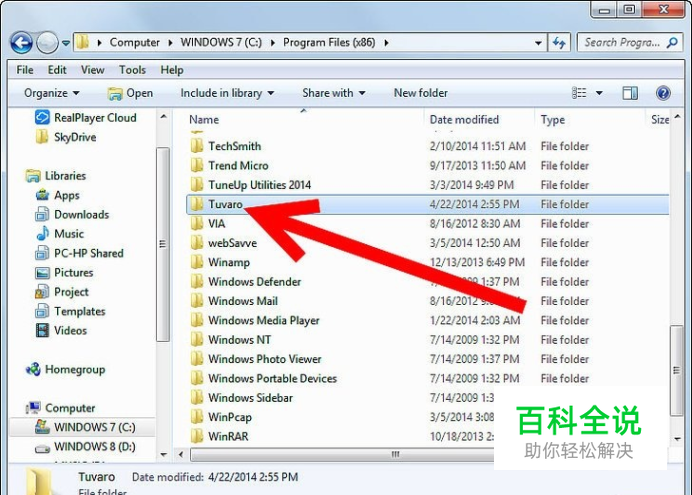The height and width of the screenshot is (495, 692).
Task: Open the address bar history dropdown
Action: point(538,43)
